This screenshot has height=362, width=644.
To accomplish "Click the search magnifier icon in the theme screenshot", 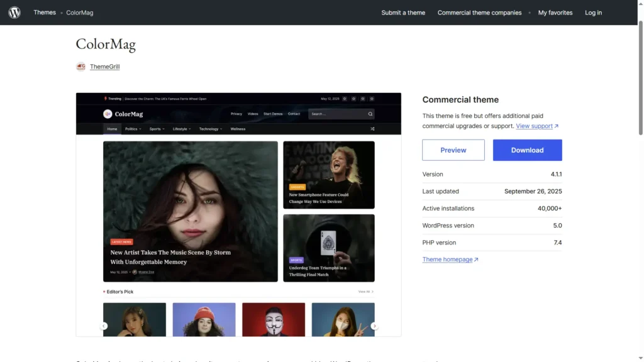I will click(x=370, y=114).
